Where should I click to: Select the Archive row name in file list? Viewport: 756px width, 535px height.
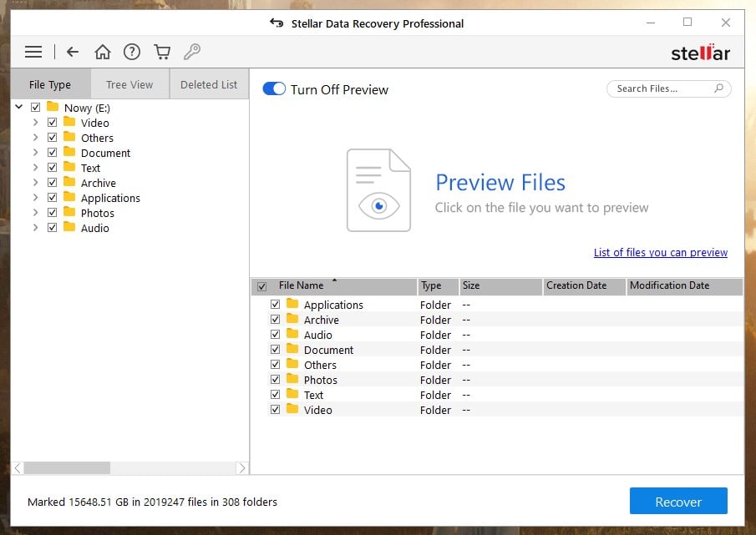(321, 320)
